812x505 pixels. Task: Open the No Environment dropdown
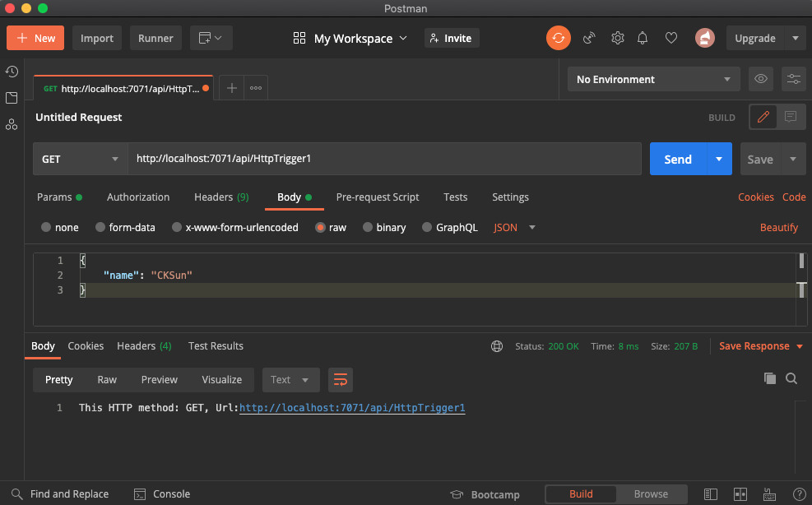click(653, 79)
